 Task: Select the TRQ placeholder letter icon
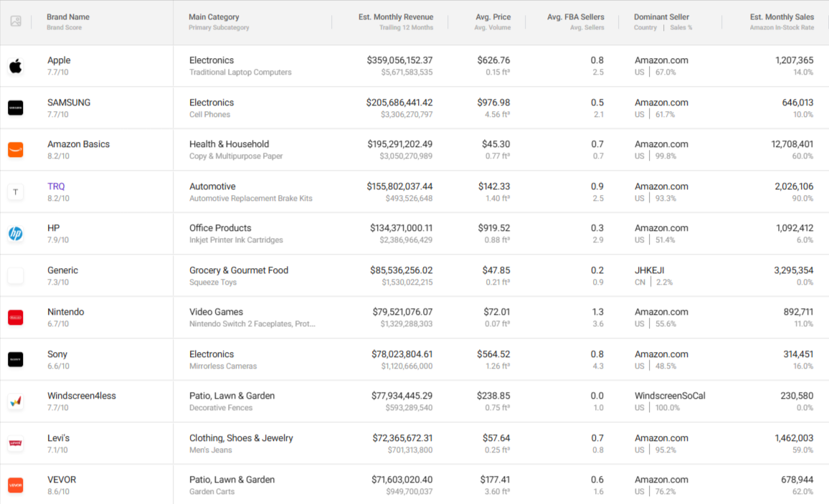pyautogui.click(x=15, y=191)
